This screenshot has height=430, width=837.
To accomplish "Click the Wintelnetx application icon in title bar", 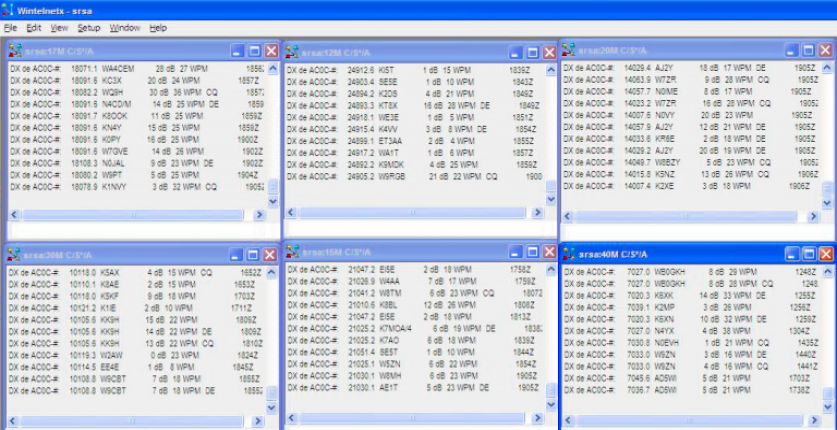I will pos(9,10).
